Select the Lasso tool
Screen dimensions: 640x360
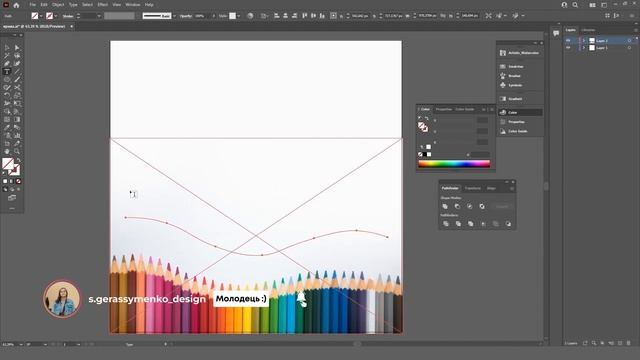pos(17,56)
